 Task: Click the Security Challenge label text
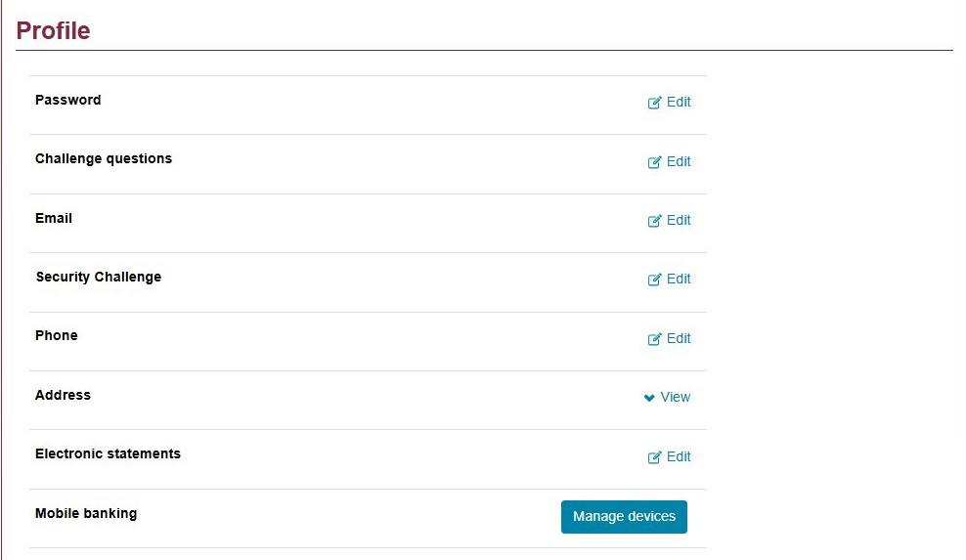[99, 277]
